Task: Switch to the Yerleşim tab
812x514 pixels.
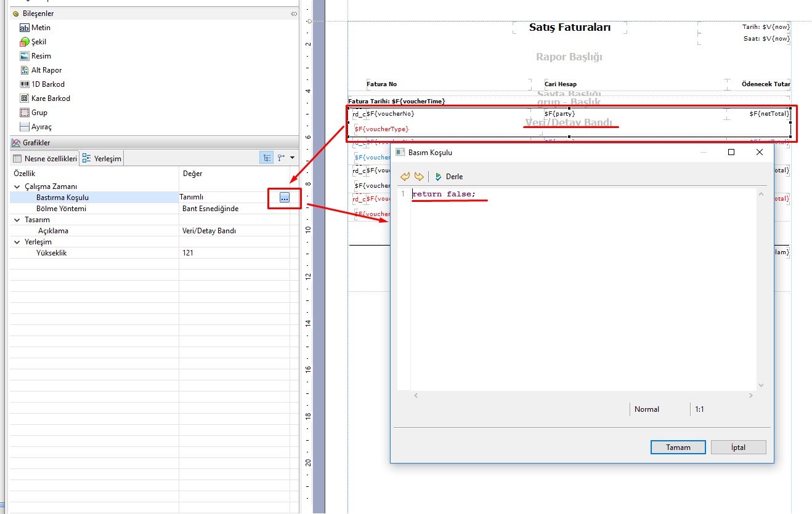Action: pos(102,159)
